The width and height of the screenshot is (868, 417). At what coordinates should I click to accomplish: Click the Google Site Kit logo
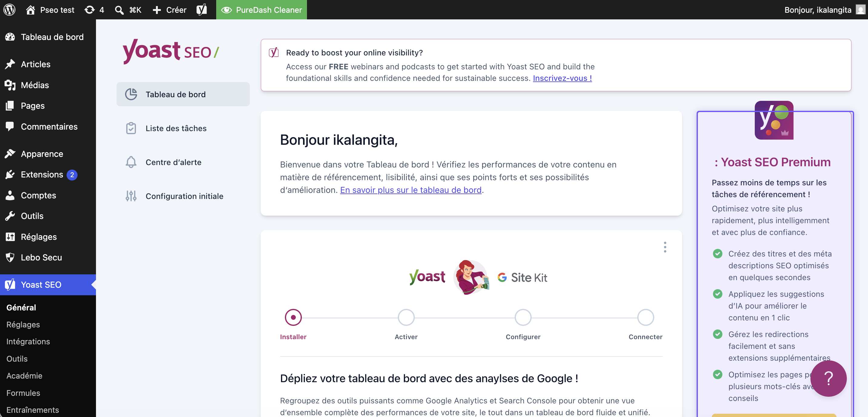tap(522, 277)
